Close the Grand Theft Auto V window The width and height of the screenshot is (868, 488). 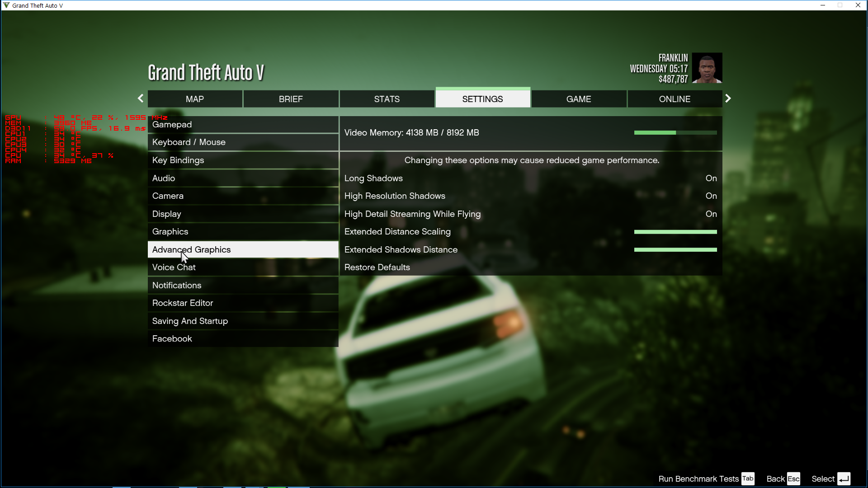(x=858, y=5)
